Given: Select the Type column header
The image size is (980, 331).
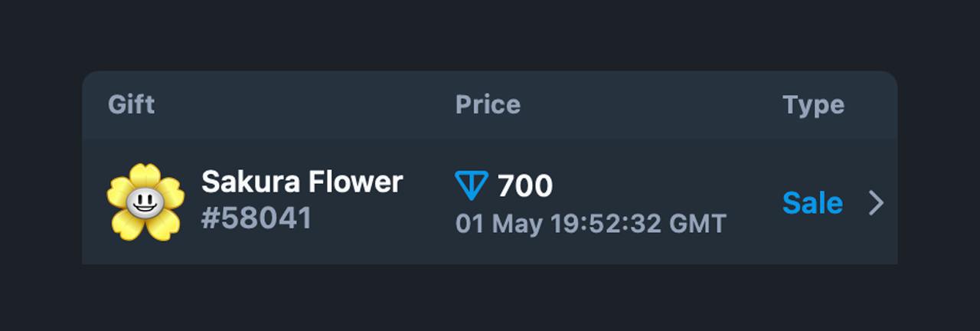Looking at the screenshot, I should click(813, 105).
